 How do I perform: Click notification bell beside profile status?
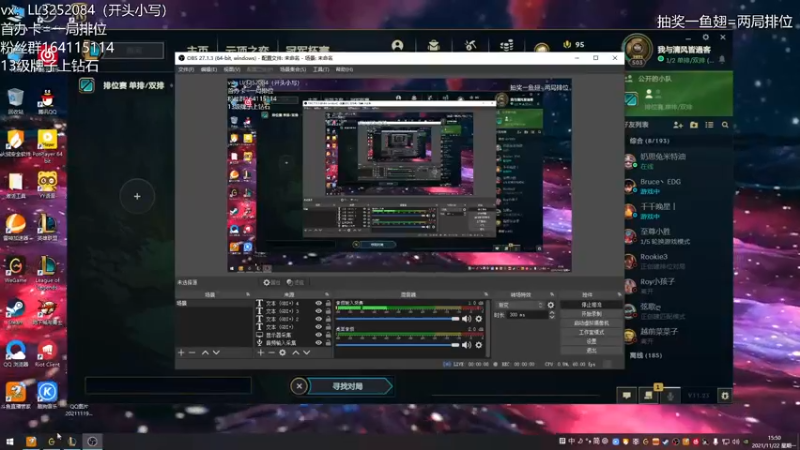[x=722, y=60]
